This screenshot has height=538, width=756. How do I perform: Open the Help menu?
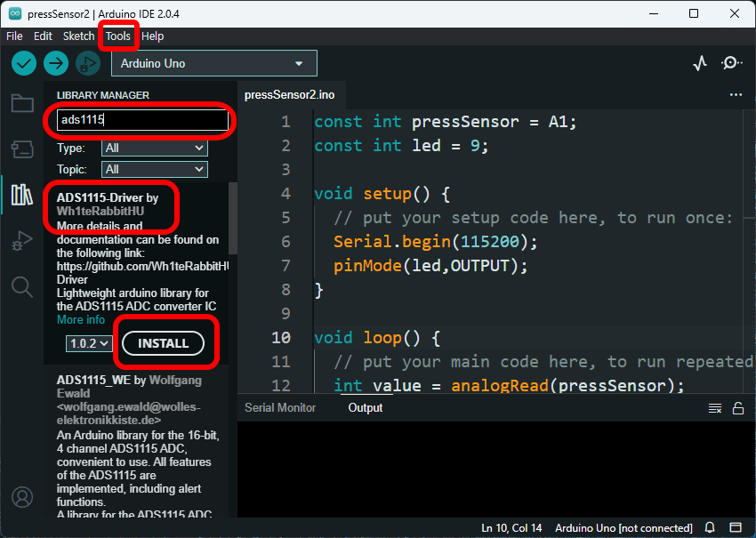[x=153, y=36]
